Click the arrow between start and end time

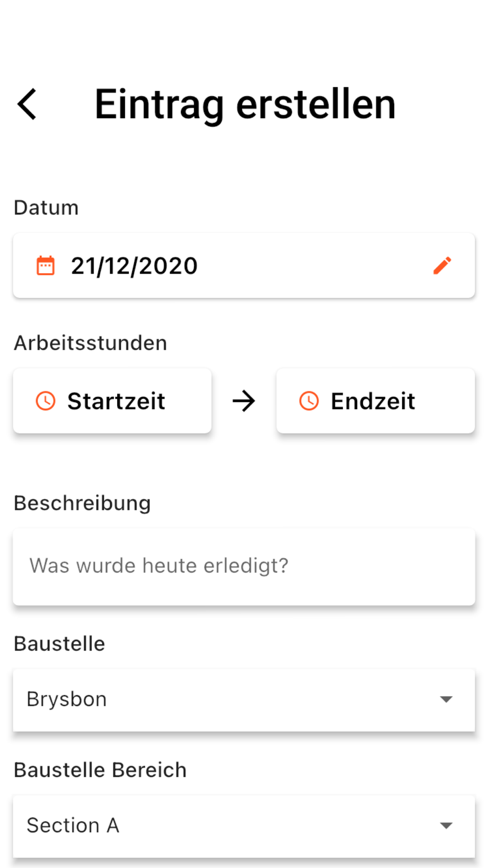coord(244,401)
